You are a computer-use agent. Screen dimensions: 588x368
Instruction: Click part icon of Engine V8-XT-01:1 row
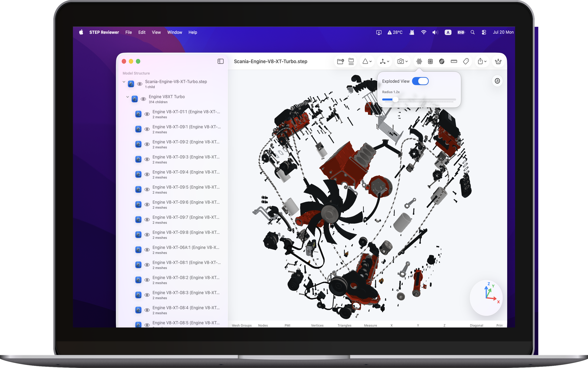(x=138, y=114)
